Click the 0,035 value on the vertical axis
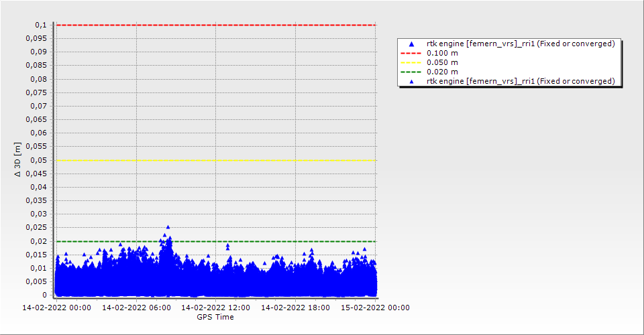This screenshot has height=335, width=644. click(x=38, y=200)
